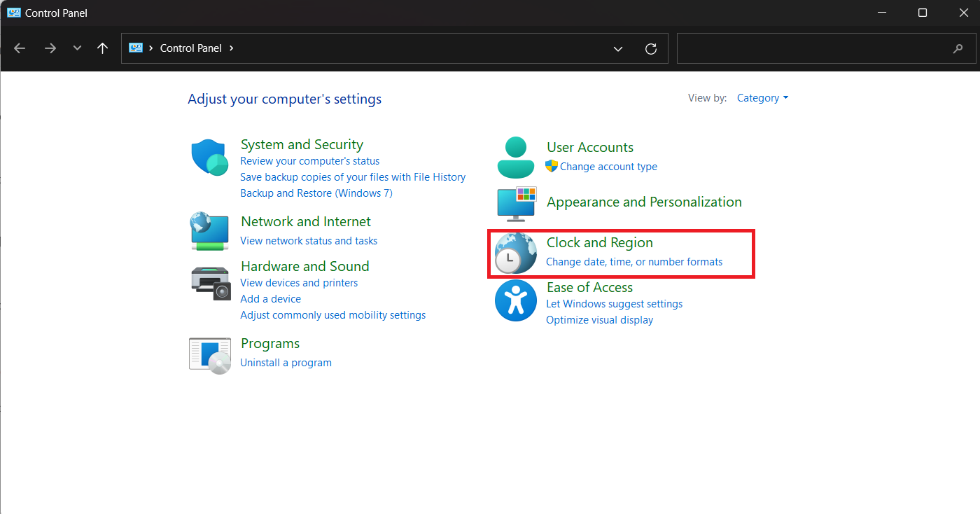The width and height of the screenshot is (980, 514).
Task: Go up one level with up arrow
Action: coord(103,48)
